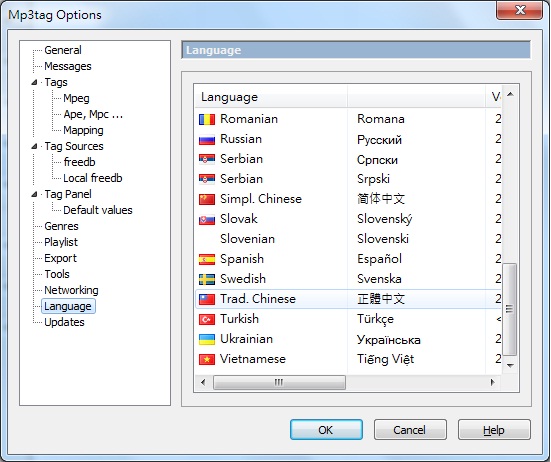This screenshot has height=462, width=551.
Task: Click the vertical scrollbar thumb
Action: click(510, 309)
